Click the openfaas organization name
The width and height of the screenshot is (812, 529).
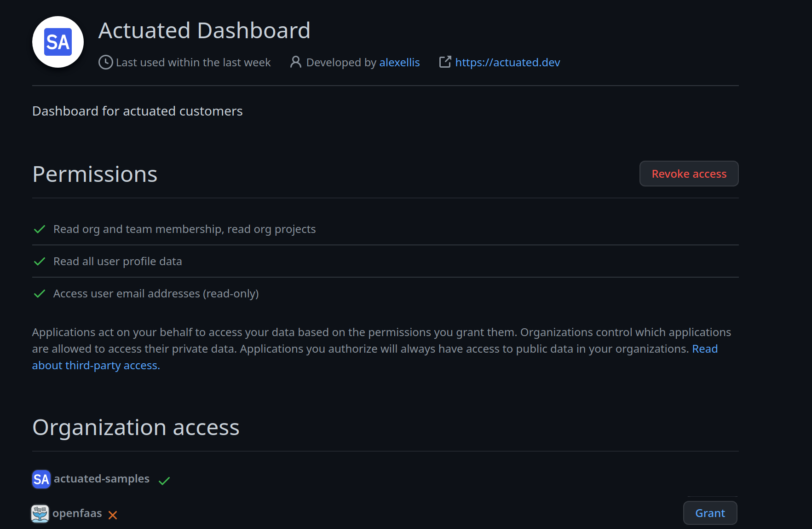pos(77,513)
